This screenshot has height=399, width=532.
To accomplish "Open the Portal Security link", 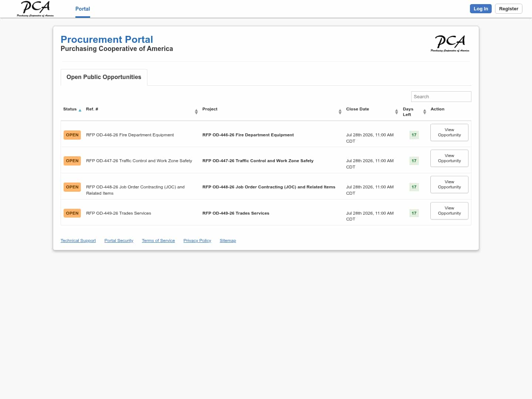I will click(x=119, y=241).
